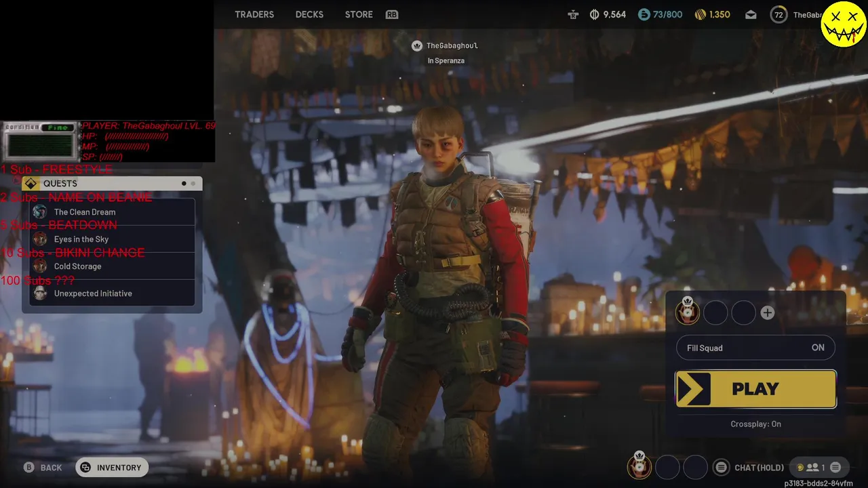Open the QUESTS panel header
Viewport: 868px width, 488px height.
[x=112, y=184]
